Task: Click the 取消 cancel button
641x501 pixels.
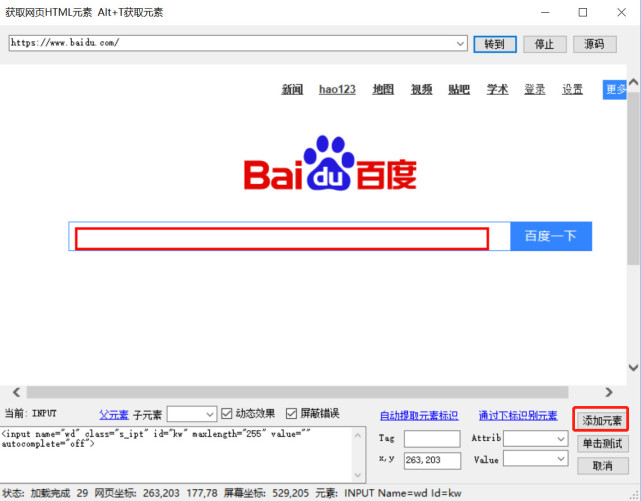Action: click(603, 465)
